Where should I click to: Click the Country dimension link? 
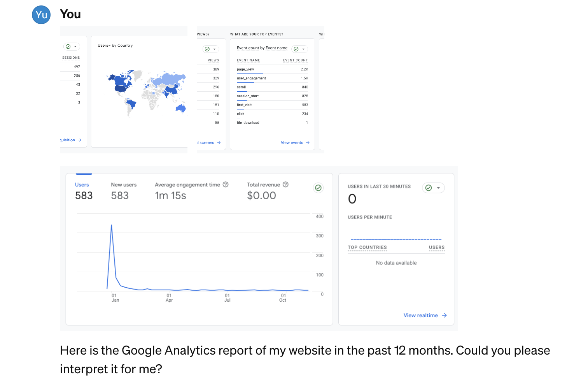click(x=125, y=46)
